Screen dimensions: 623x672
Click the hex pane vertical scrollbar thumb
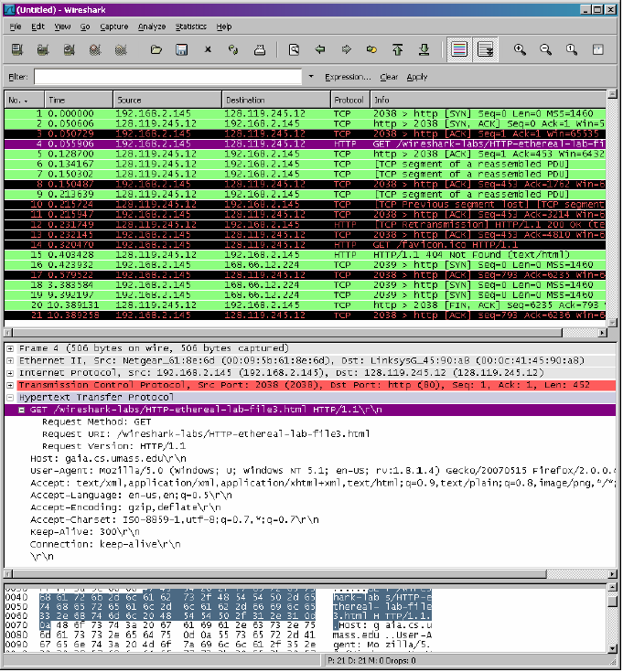(612, 602)
